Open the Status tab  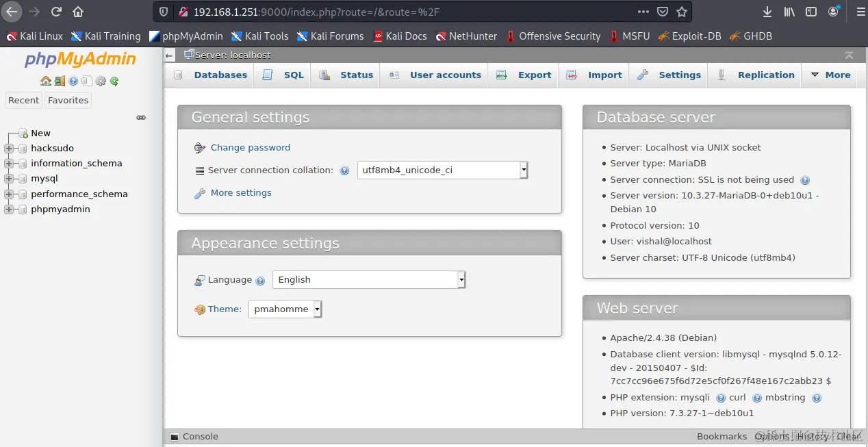click(x=346, y=75)
